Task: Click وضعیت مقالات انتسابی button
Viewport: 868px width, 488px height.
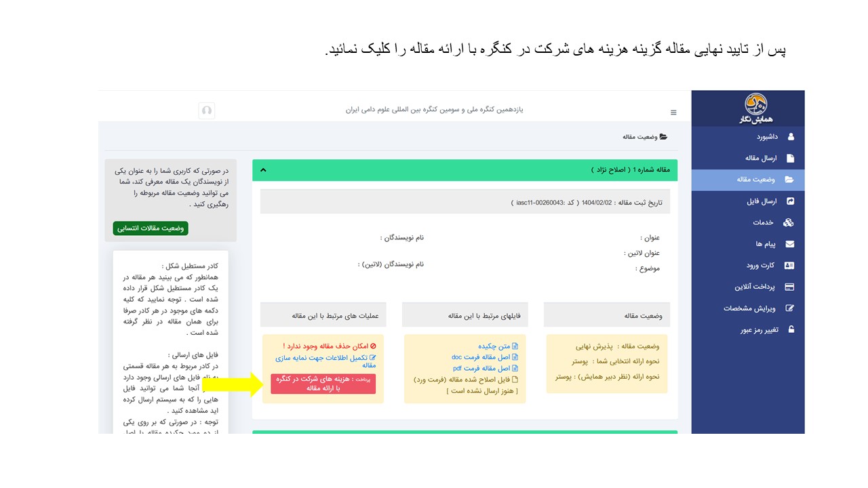Action: click(x=151, y=228)
